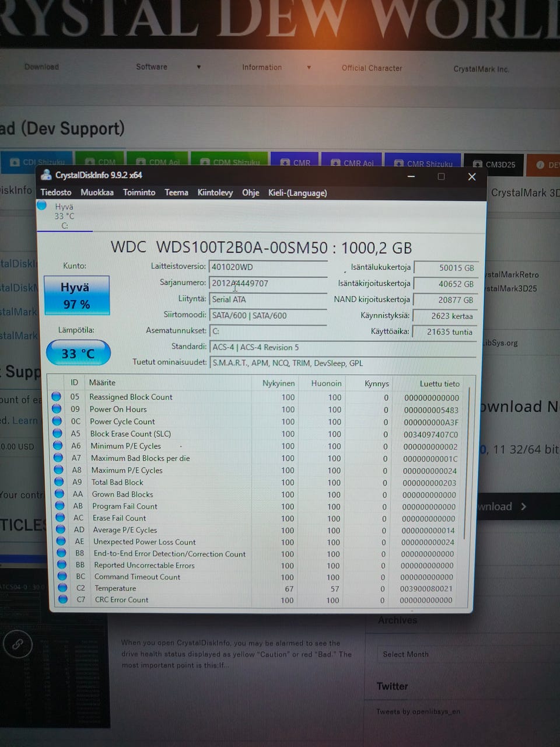Select the CM3D25 tab on website

pos(494,164)
